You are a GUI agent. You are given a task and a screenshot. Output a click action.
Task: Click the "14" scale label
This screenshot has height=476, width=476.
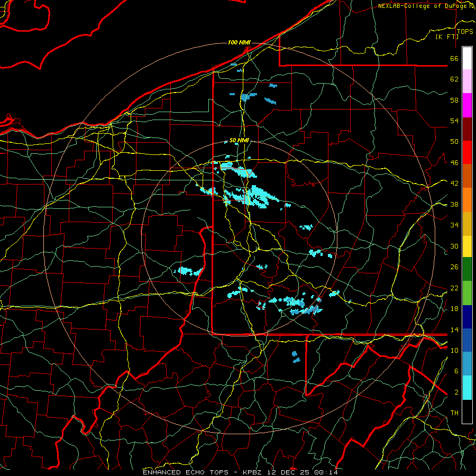point(454,329)
